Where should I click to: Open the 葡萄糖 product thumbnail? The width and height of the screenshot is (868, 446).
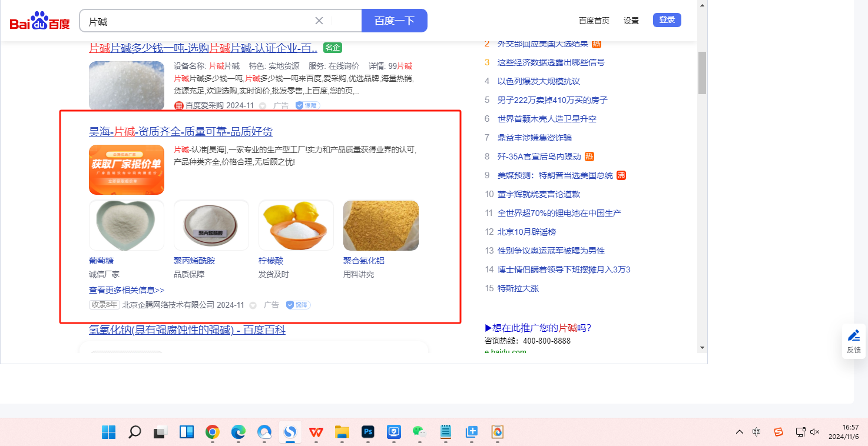click(x=127, y=225)
